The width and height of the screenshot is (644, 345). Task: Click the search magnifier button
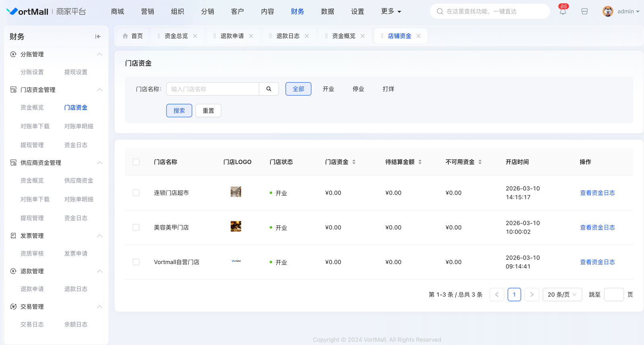268,89
